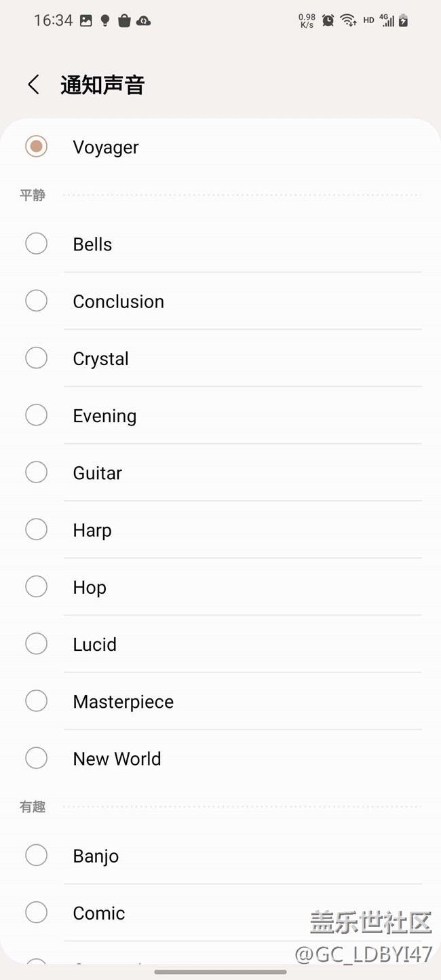
Task: Select Lucid radio button
Action: (36, 643)
